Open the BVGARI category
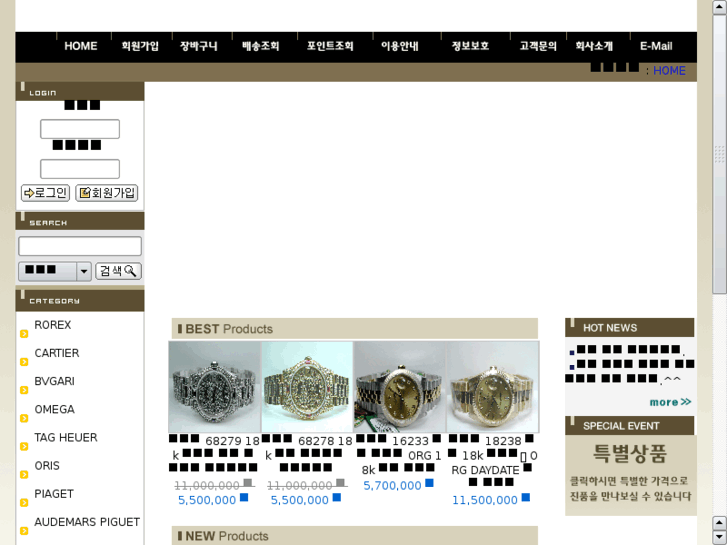The width and height of the screenshot is (727, 545). point(54,381)
